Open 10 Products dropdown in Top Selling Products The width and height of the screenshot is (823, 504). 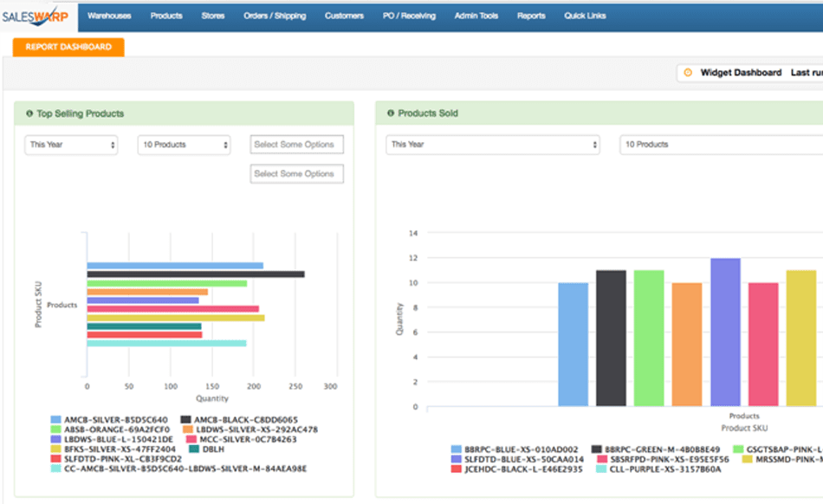click(x=184, y=145)
